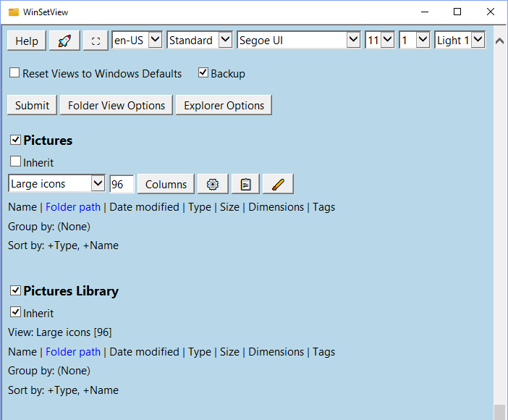Click Folder path link under Pictures Library

click(73, 351)
